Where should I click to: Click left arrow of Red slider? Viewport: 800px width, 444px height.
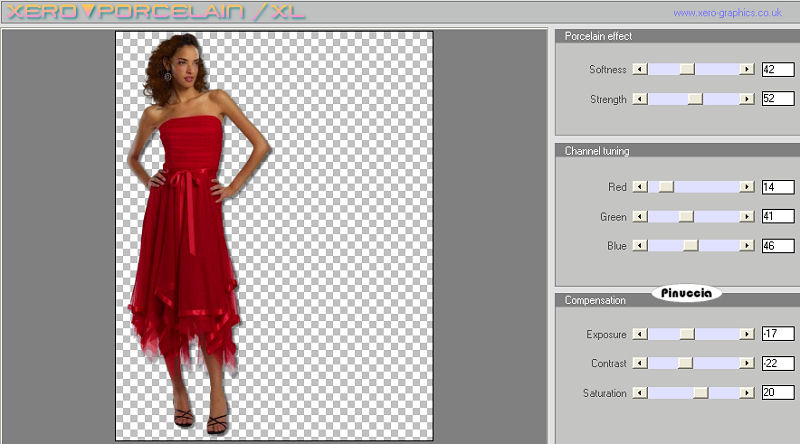click(x=640, y=187)
